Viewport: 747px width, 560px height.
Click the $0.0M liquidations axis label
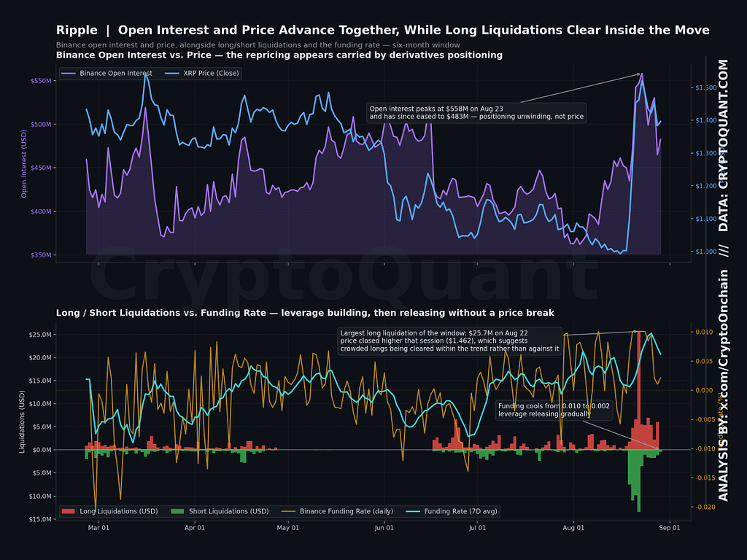tap(42, 450)
